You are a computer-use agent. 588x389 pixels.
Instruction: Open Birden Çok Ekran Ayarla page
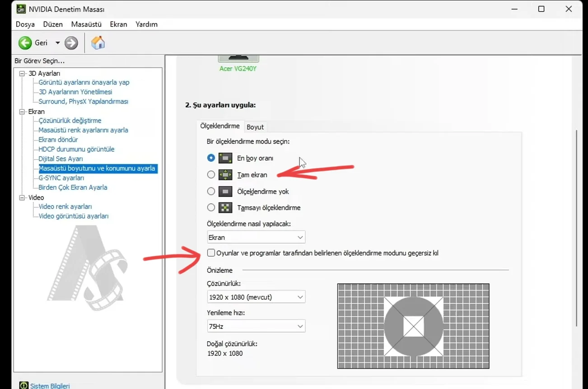[x=73, y=187]
